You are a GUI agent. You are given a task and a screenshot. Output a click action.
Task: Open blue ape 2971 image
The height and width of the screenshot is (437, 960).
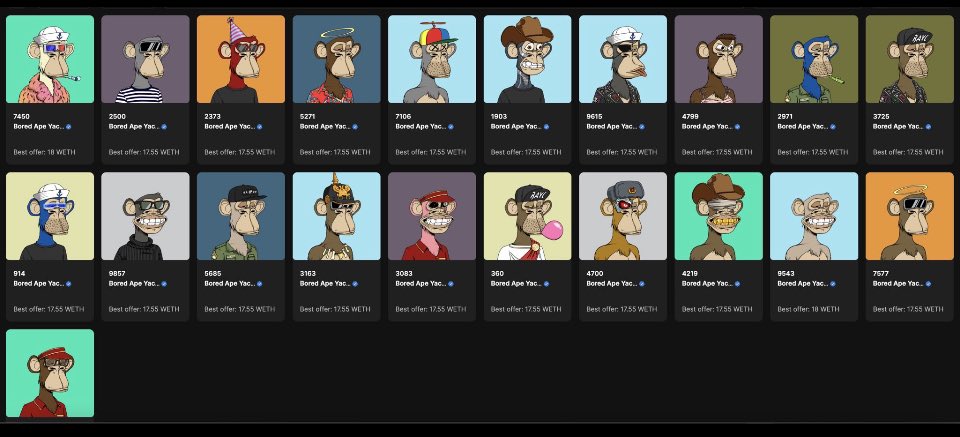pos(814,59)
